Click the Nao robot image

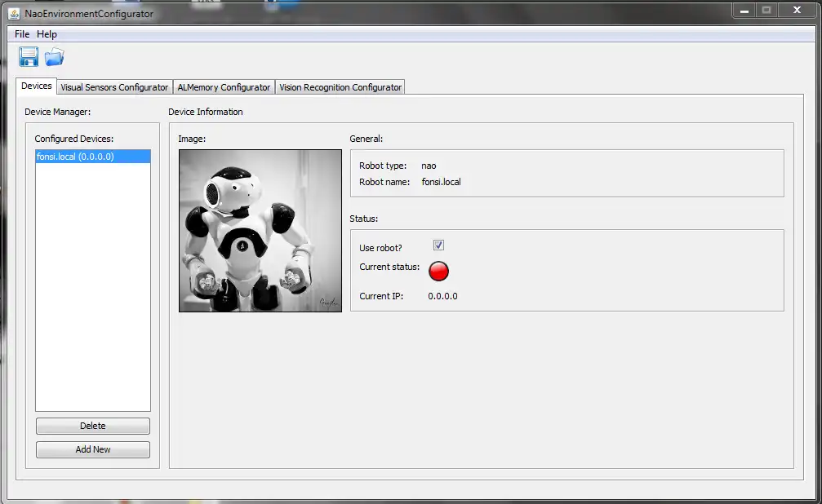tap(260, 231)
